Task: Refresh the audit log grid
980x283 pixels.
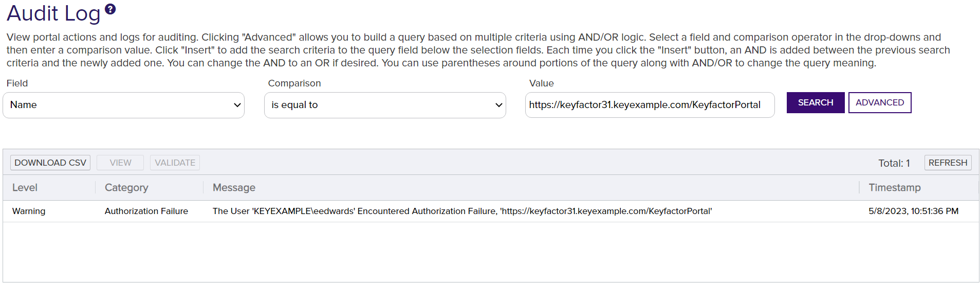Action: [948, 163]
